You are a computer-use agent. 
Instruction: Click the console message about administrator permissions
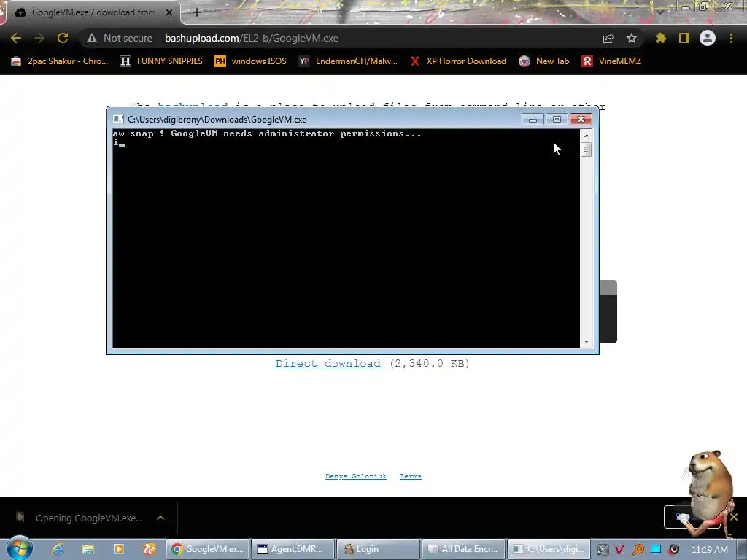[x=267, y=134]
